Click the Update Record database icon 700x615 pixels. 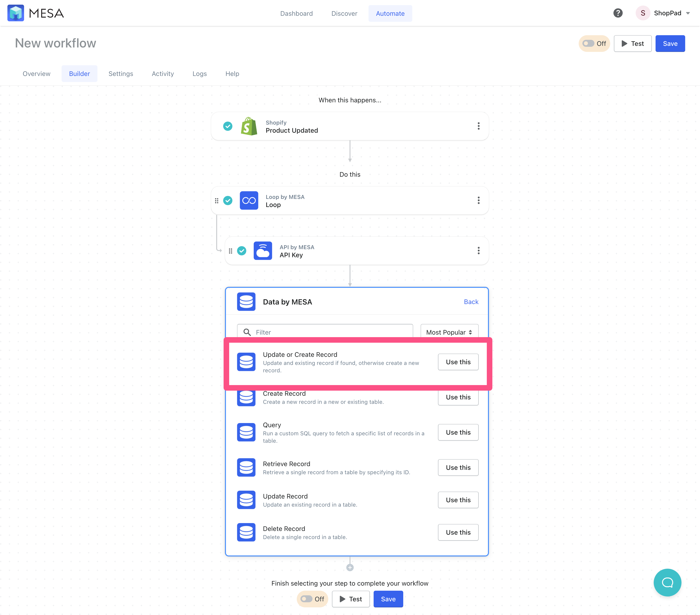point(246,500)
